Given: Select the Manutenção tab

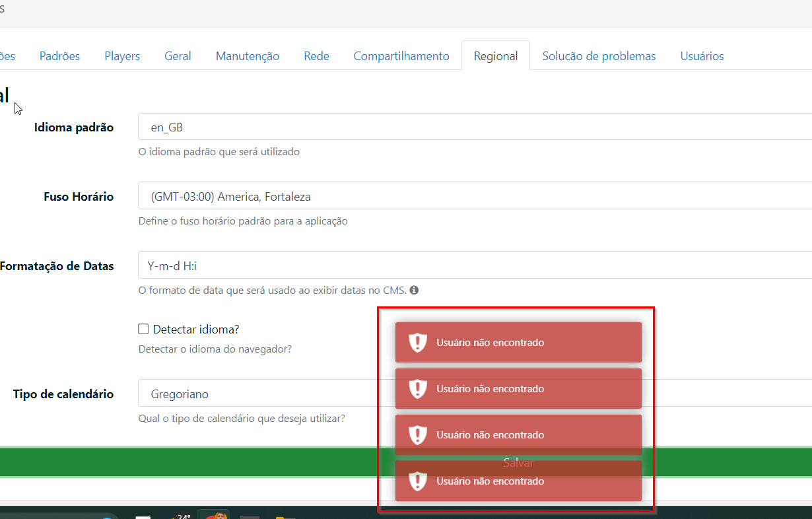Looking at the screenshot, I should [x=248, y=56].
